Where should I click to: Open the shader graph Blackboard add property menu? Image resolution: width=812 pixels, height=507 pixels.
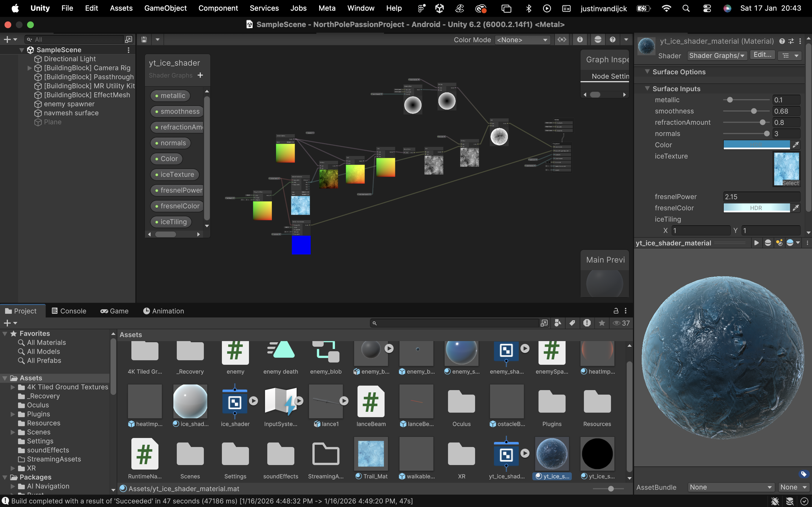pos(200,75)
